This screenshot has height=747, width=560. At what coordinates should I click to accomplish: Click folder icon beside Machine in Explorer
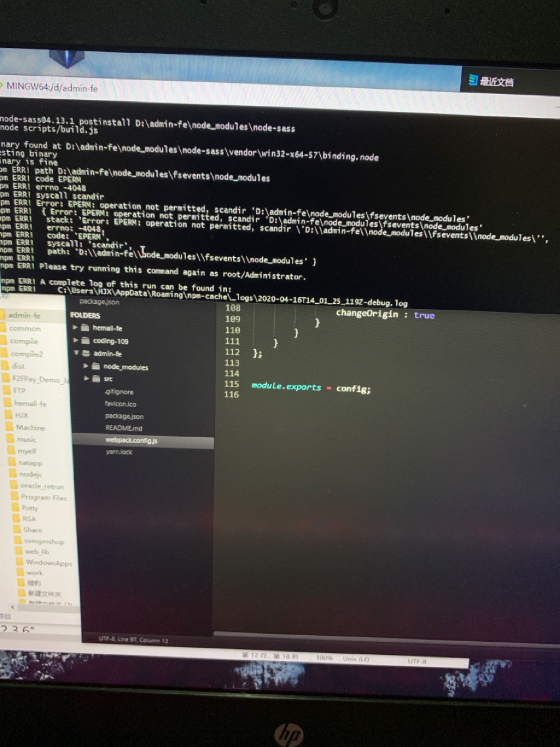pos(10,427)
